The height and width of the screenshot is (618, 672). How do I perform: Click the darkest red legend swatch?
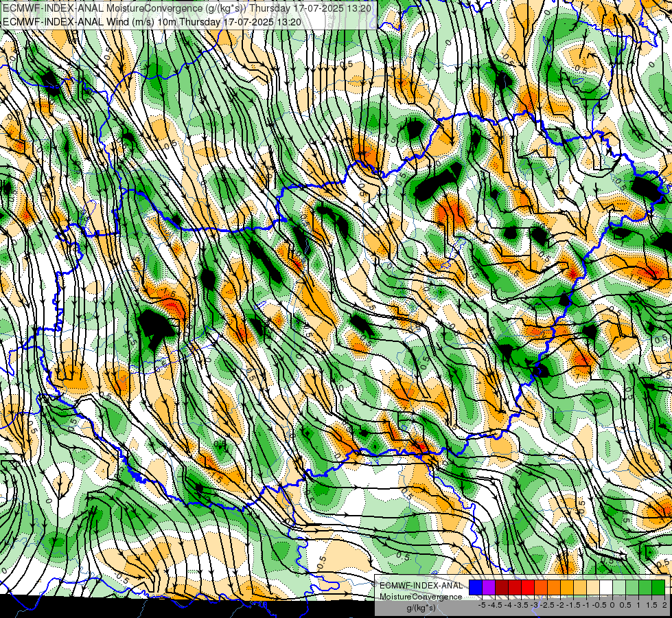click(x=502, y=587)
